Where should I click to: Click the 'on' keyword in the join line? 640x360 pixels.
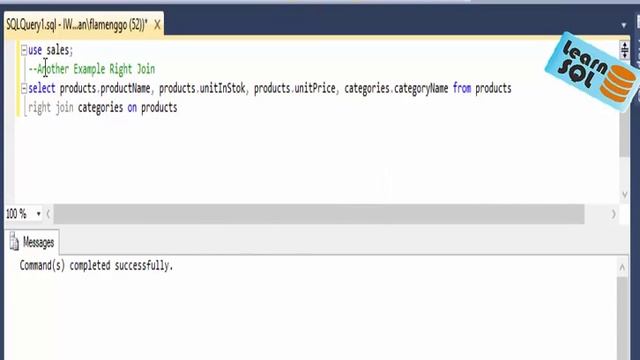[x=132, y=108]
